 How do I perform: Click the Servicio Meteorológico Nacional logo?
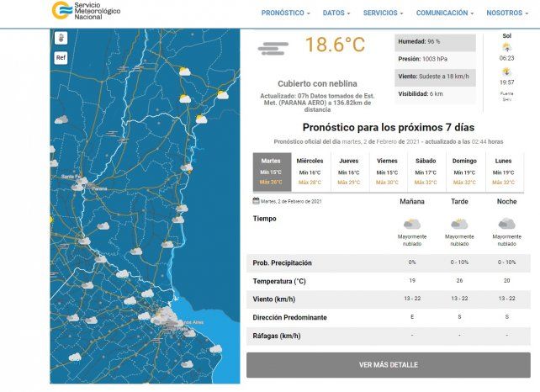pos(86,10)
